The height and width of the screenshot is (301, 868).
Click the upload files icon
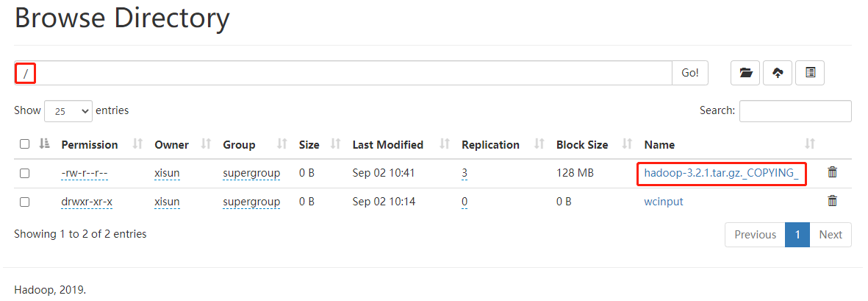click(x=778, y=73)
